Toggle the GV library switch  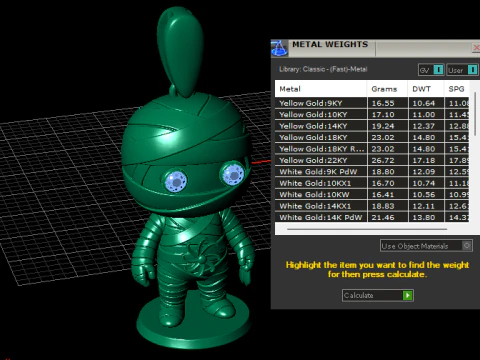click(x=438, y=70)
